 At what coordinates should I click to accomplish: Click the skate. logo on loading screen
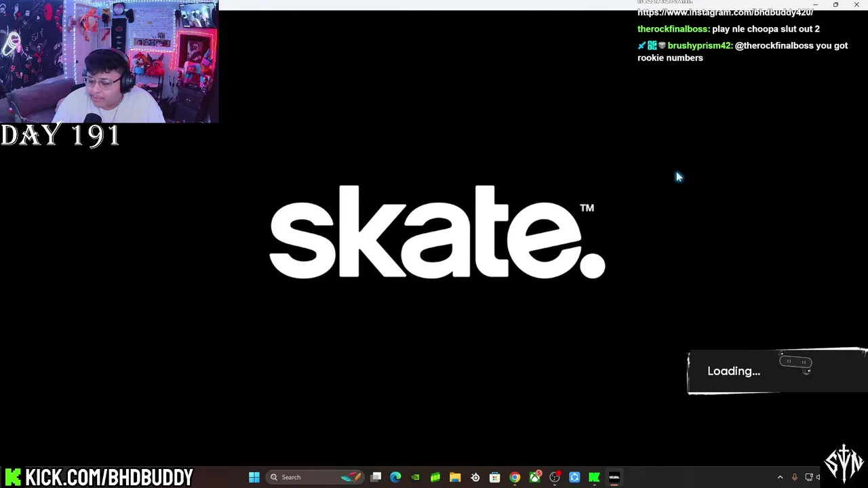[437, 232]
